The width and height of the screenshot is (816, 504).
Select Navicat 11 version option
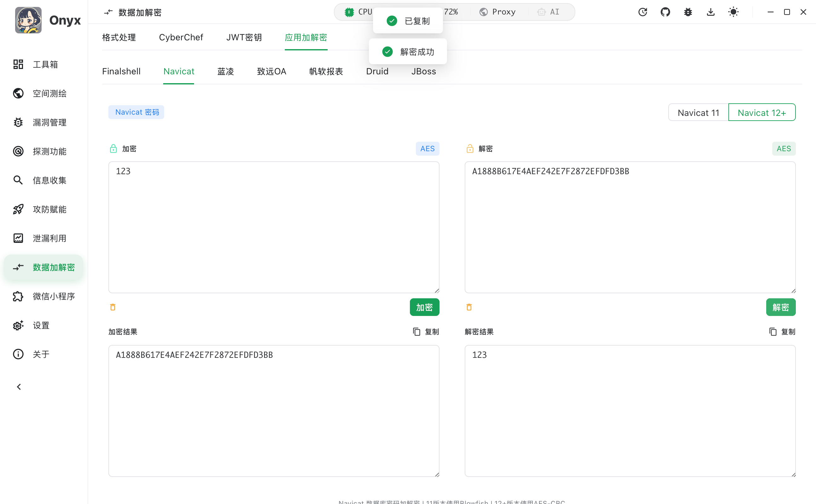pyautogui.click(x=698, y=113)
